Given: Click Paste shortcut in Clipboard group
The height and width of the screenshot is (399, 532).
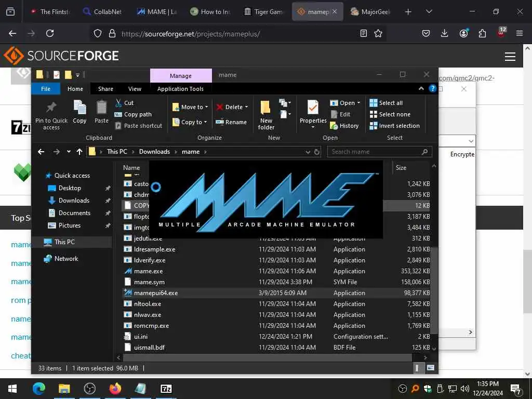Looking at the screenshot, I should (138, 126).
